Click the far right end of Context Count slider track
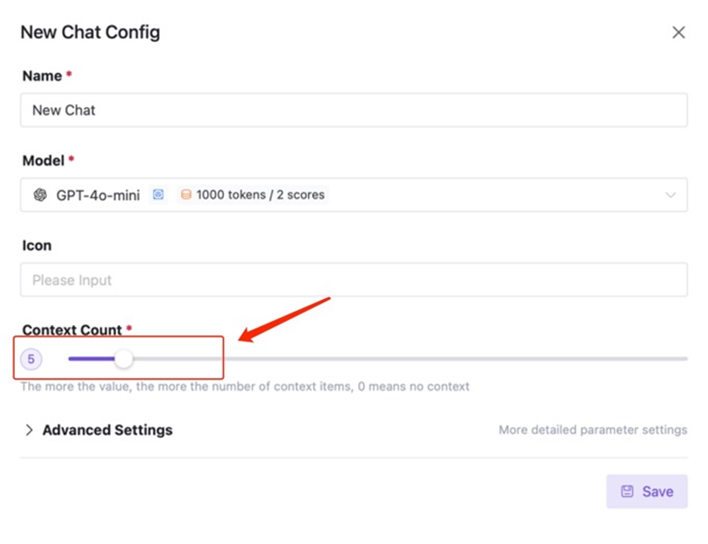 [685, 359]
